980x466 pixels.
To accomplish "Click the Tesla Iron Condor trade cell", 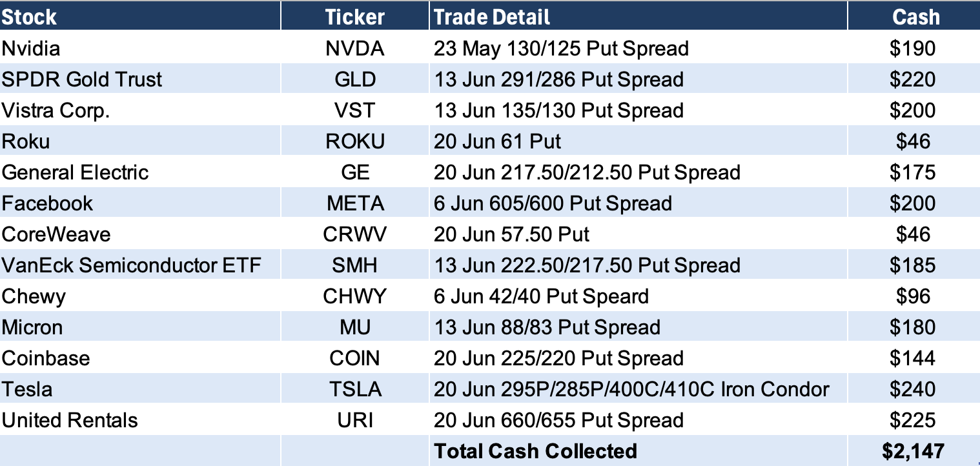I will click(x=631, y=389).
